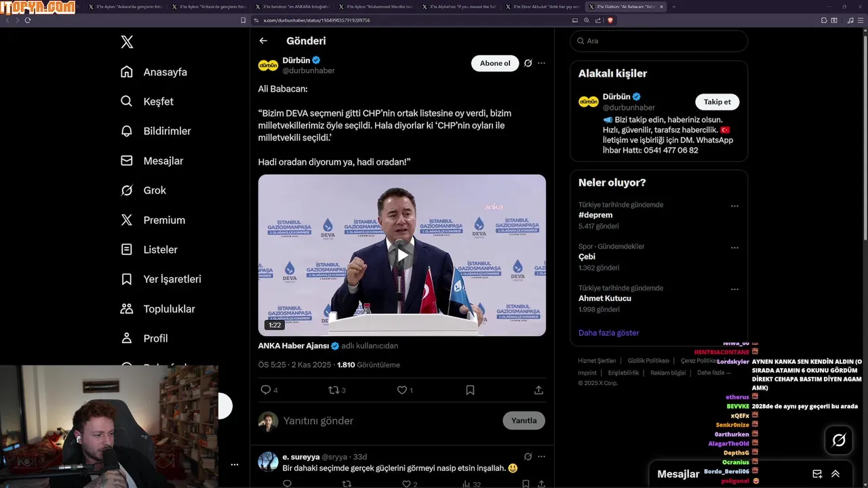The image size is (868, 488).
Task: Click Daha fazla göster link
Action: [x=609, y=333]
